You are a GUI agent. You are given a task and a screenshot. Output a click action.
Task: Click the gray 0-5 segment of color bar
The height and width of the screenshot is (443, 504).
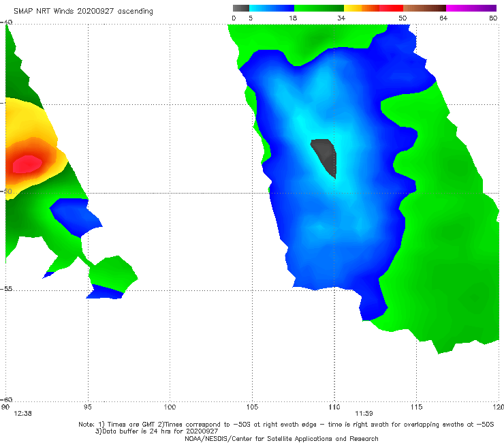coord(241,8)
